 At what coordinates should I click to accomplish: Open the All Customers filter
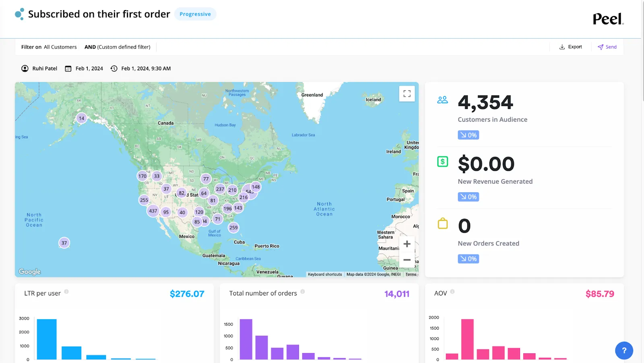(x=60, y=47)
